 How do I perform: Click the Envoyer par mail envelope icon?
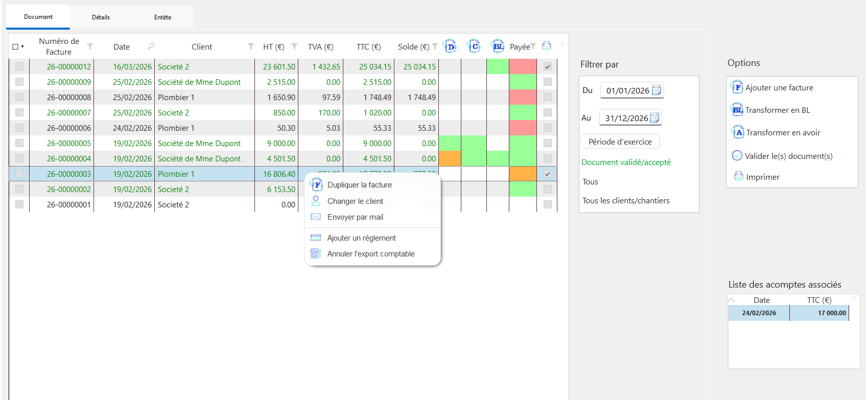(316, 217)
